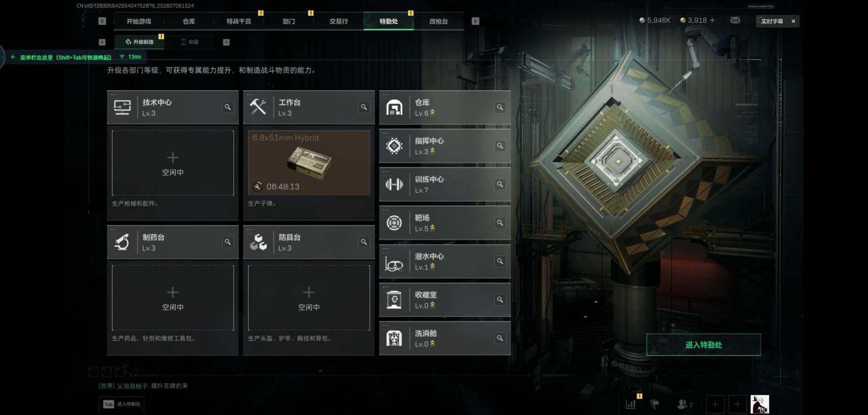The height and width of the screenshot is (415, 868).
Task: Click the plus next to 3,918 currency
Action: (712, 20)
